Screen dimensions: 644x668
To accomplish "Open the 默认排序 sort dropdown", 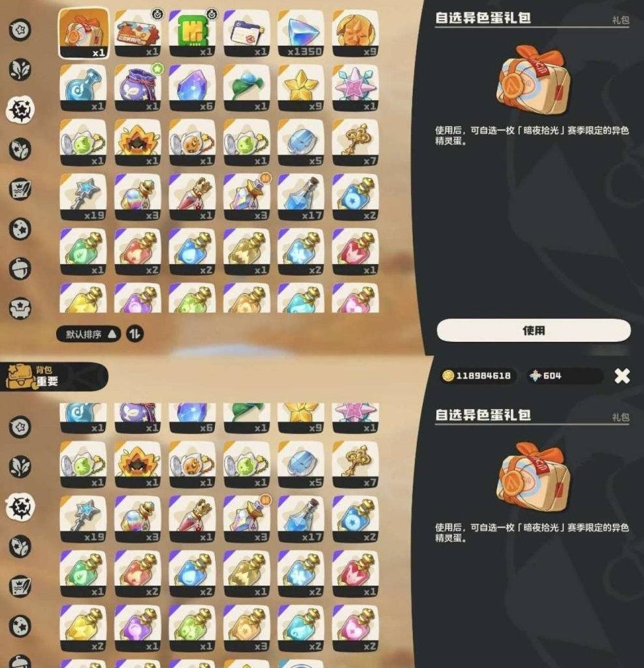I will tap(89, 334).
